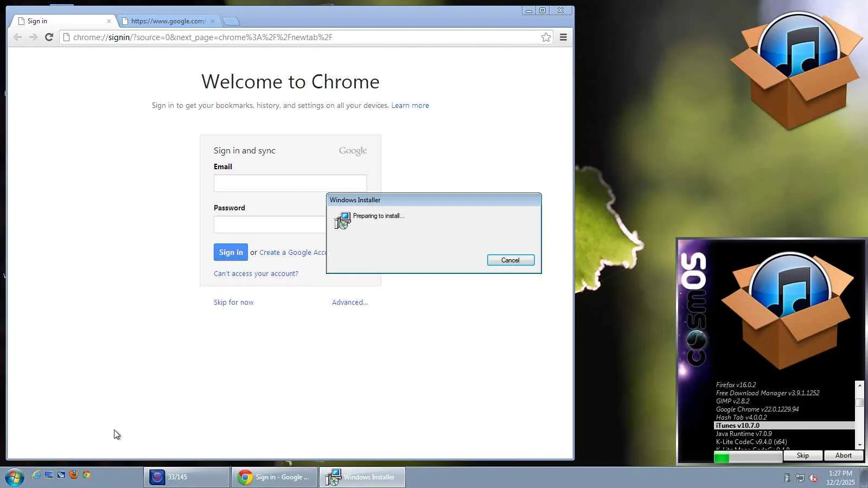Click highlighted "iTunes v10.7.0" entry

(784, 426)
